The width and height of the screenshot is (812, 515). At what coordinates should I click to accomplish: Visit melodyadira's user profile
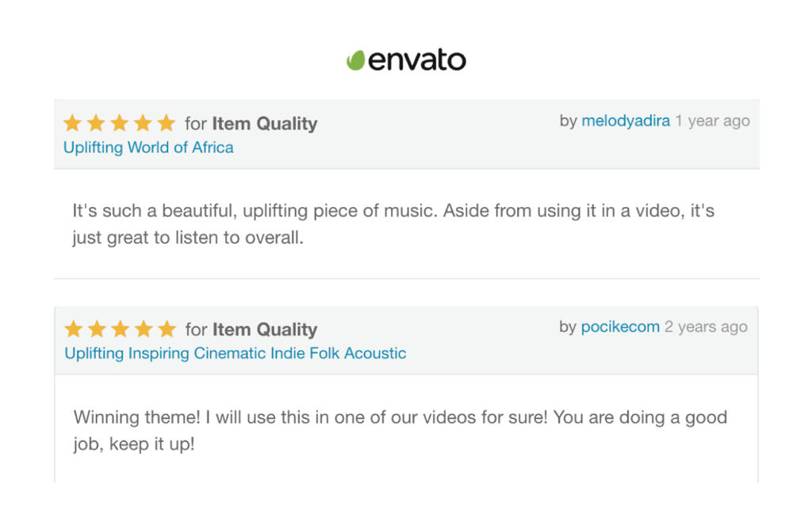point(626,121)
